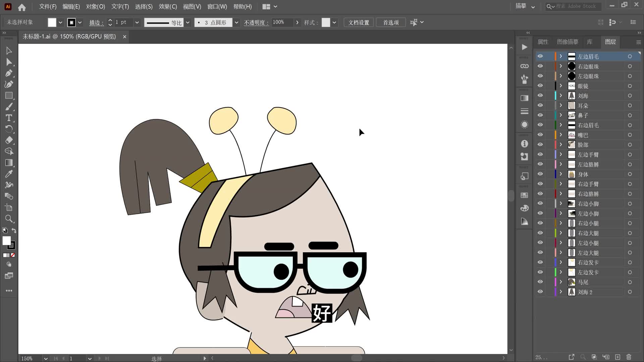Viewport: 644px width, 362px height.
Task: Open the Edit Toolbar three dots
Action: [9, 291]
